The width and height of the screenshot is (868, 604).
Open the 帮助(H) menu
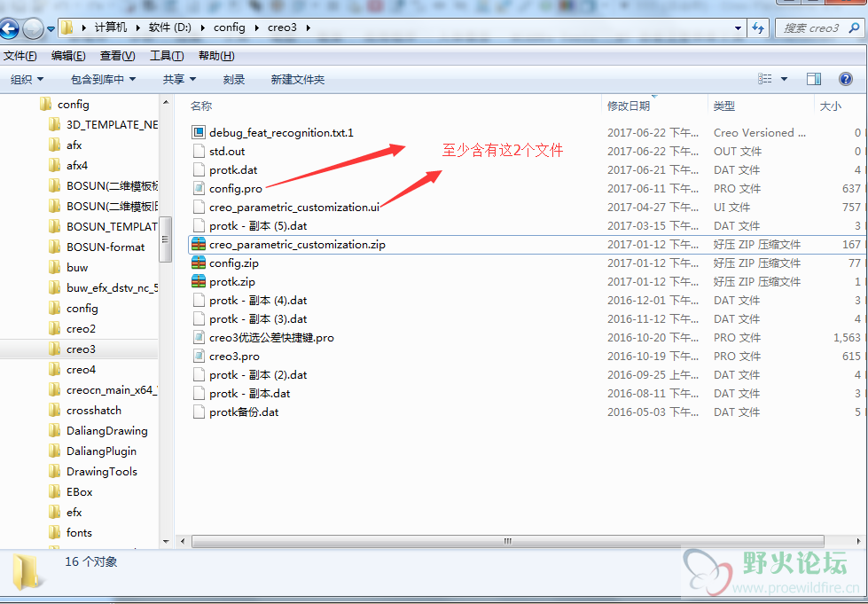tap(216, 56)
